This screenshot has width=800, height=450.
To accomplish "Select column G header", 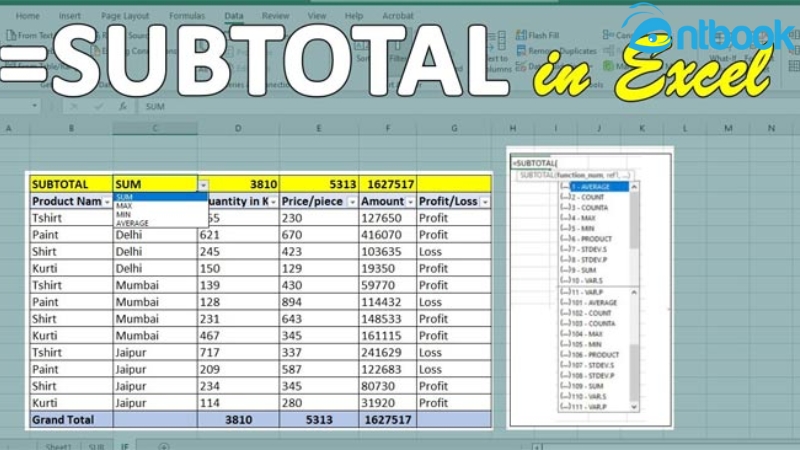I will 454,129.
